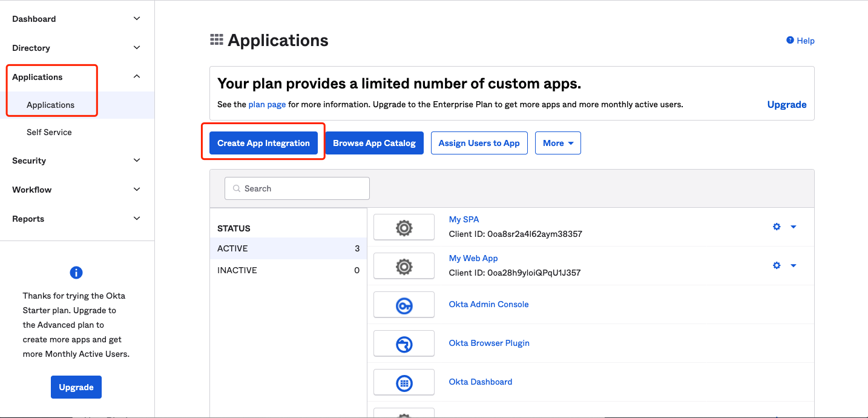Click the STATUS filter heading
This screenshot has width=868, height=418.
click(x=234, y=228)
